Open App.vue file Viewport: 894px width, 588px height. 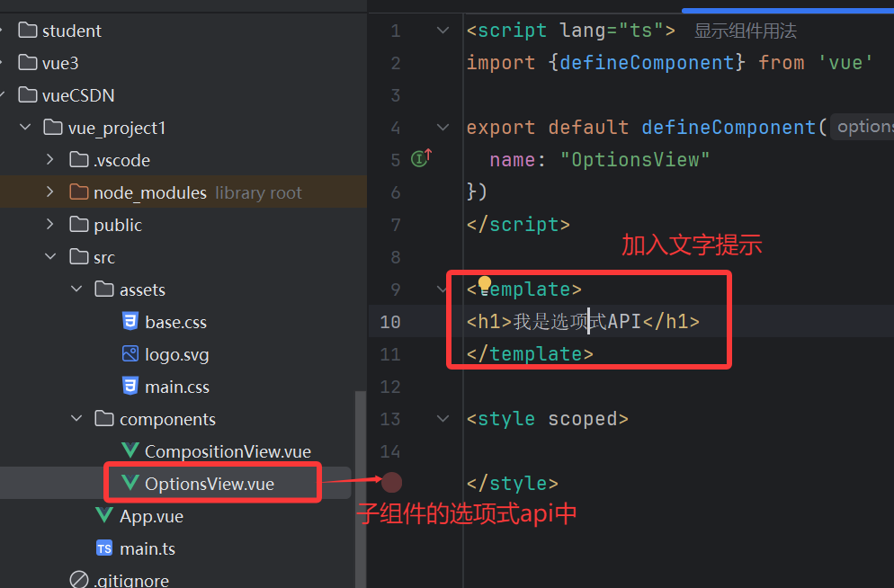pos(151,516)
